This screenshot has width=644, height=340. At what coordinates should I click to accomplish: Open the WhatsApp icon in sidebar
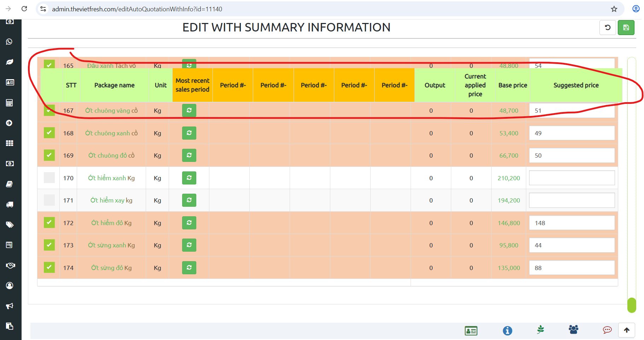[10, 42]
